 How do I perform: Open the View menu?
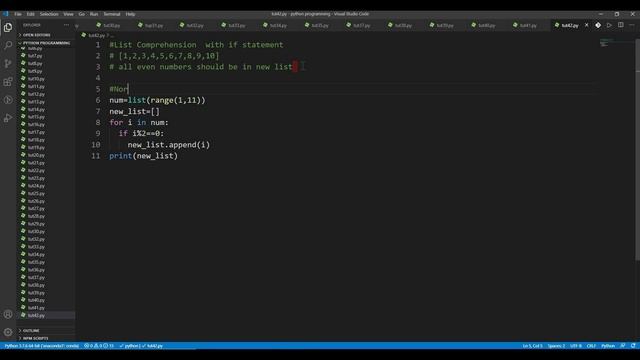pos(68,14)
